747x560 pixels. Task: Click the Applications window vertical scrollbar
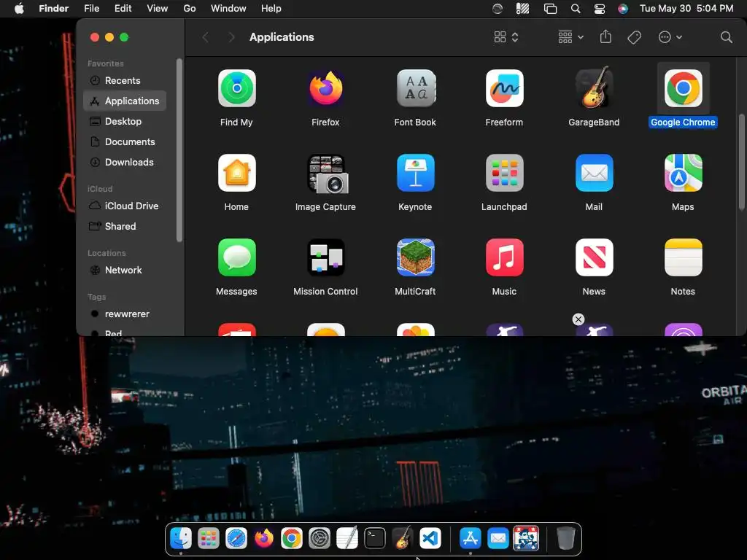pyautogui.click(x=741, y=161)
